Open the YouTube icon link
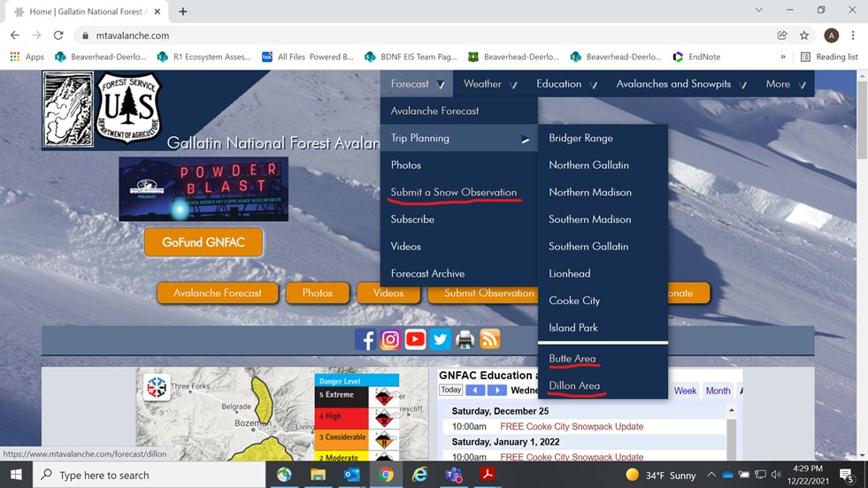Viewport: 868px width, 488px height. 415,339
